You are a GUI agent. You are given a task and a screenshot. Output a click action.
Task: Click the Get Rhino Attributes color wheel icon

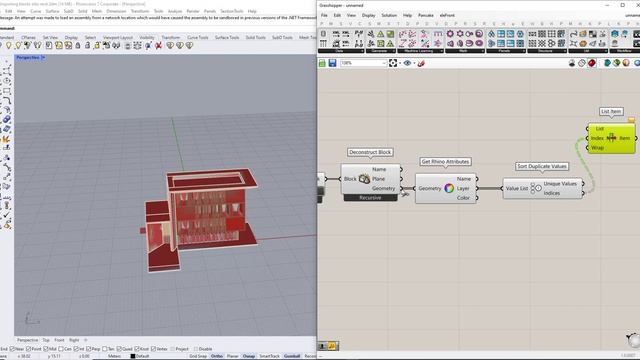(x=449, y=188)
